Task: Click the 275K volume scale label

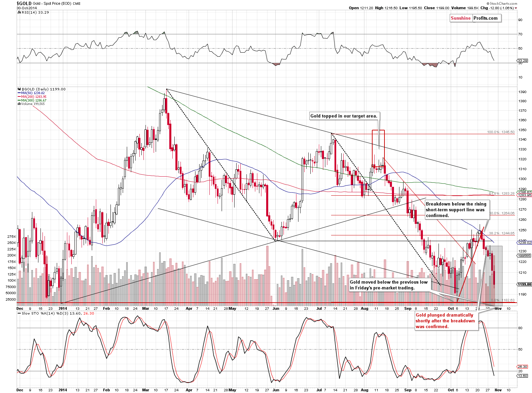Action: pos(12,236)
